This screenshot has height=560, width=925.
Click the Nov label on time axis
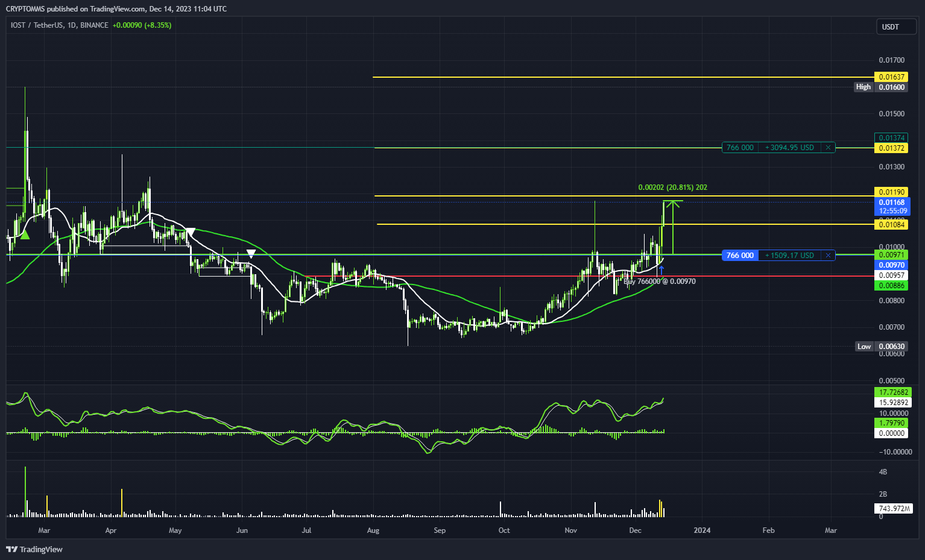coord(571,530)
